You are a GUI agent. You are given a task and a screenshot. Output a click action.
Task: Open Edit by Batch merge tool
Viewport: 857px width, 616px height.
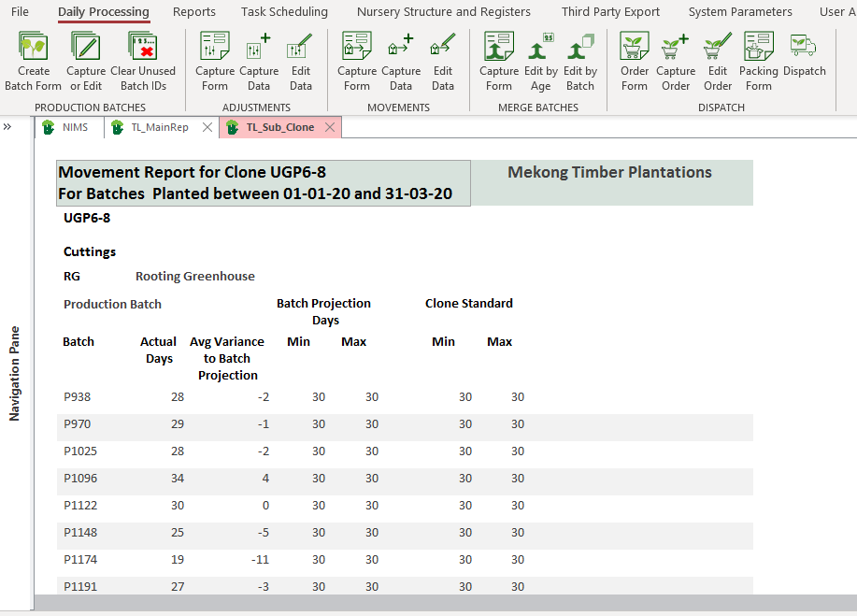[580, 62]
